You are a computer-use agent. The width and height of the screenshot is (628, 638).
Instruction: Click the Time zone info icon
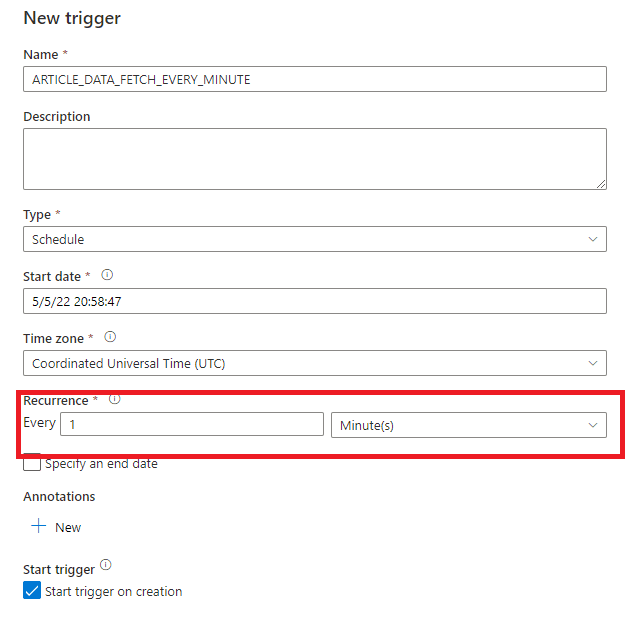point(109,337)
